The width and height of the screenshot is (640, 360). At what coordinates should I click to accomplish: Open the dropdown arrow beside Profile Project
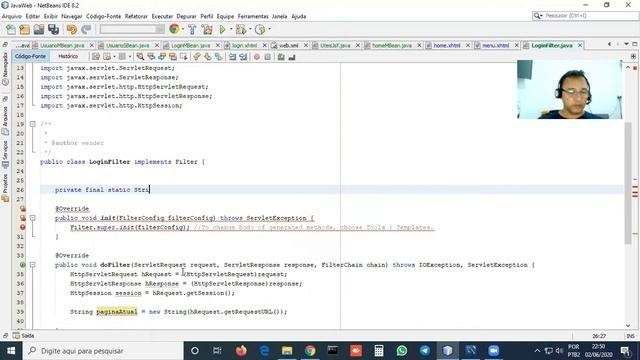click(269, 29)
